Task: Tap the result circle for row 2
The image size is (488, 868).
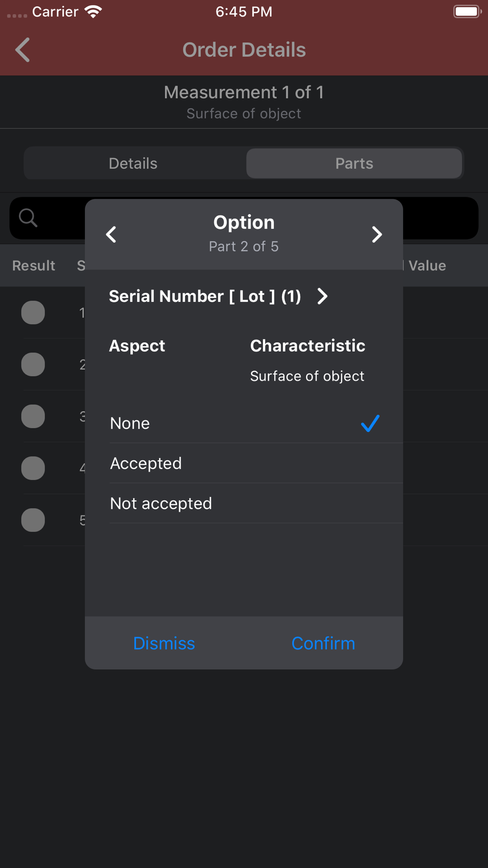Action: [x=33, y=364]
